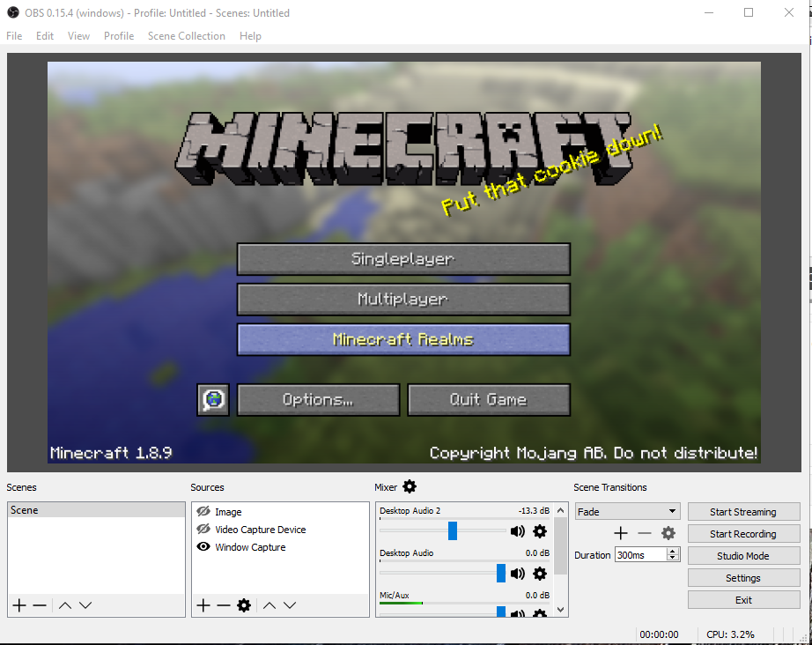Select the Scene item in Scenes list
Image resolution: width=812 pixels, height=645 pixels.
point(96,510)
